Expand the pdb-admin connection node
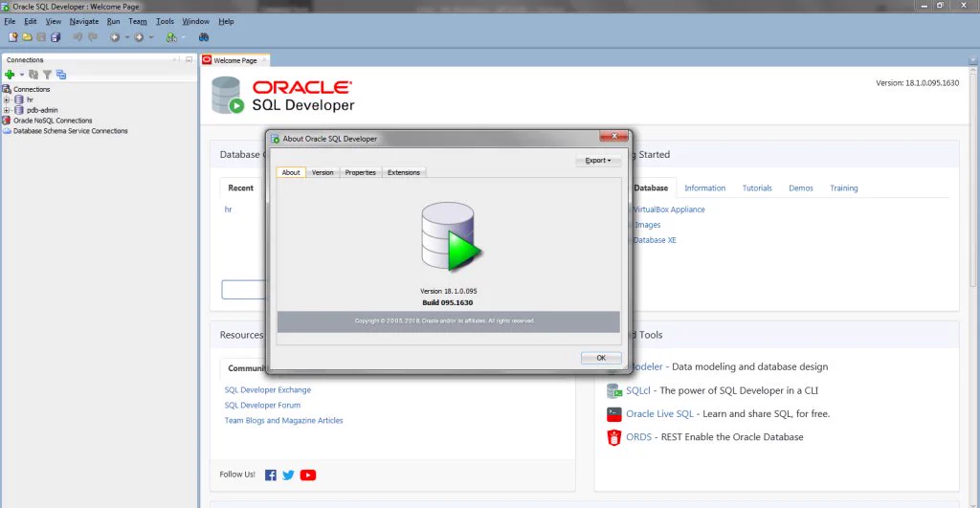 pos(7,110)
